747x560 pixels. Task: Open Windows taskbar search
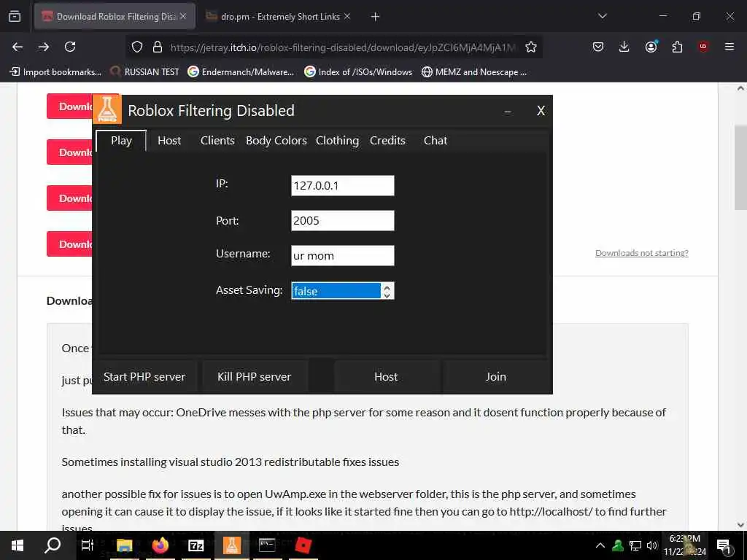click(53, 545)
